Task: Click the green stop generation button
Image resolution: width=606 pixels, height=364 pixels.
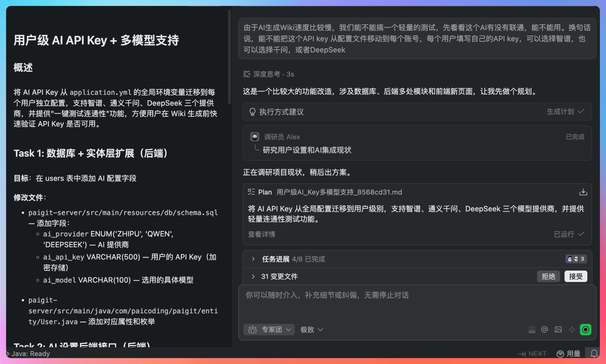Action: [x=585, y=329]
